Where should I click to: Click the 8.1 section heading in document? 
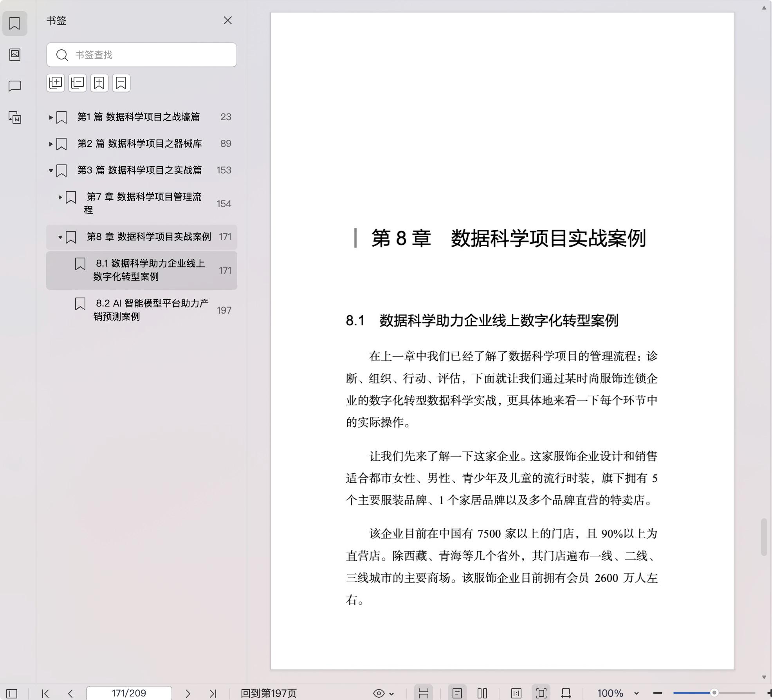(x=482, y=321)
